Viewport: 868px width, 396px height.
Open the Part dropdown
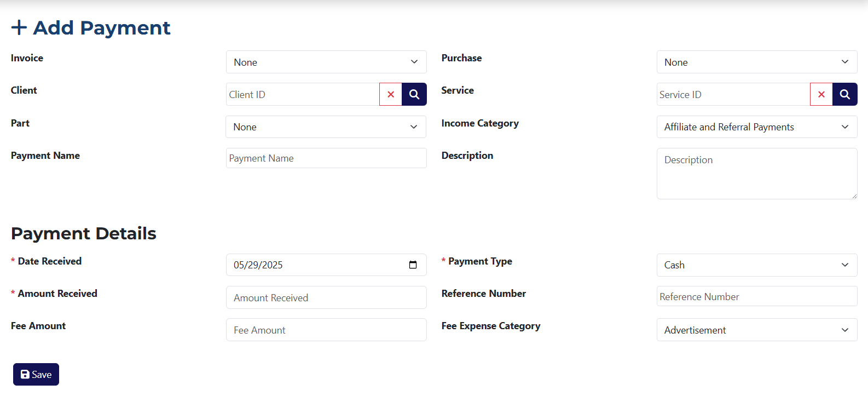(326, 127)
